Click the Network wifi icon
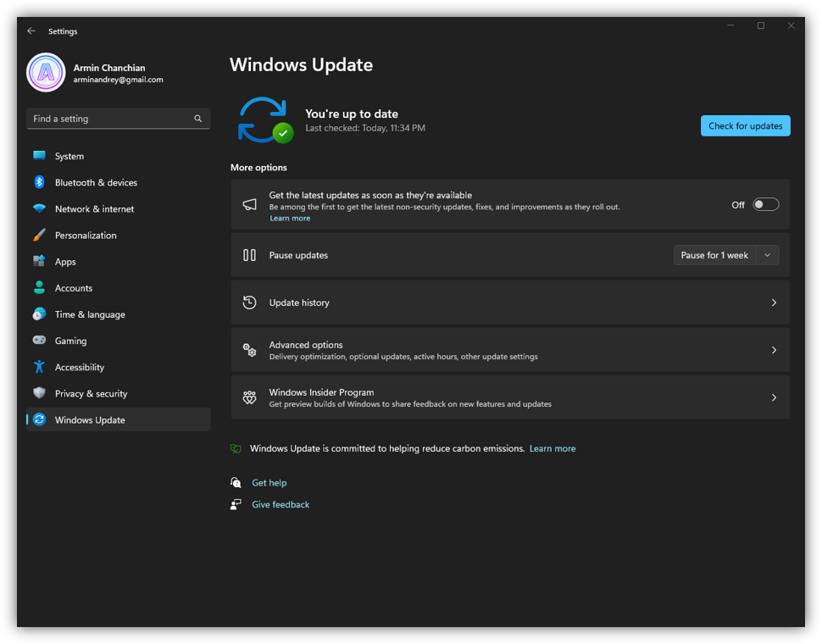The width and height of the screenshot is (822, 644). [39, 208]
